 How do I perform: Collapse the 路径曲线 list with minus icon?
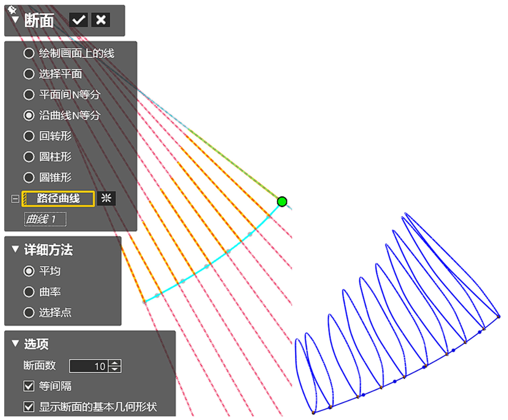pos(15,199)
